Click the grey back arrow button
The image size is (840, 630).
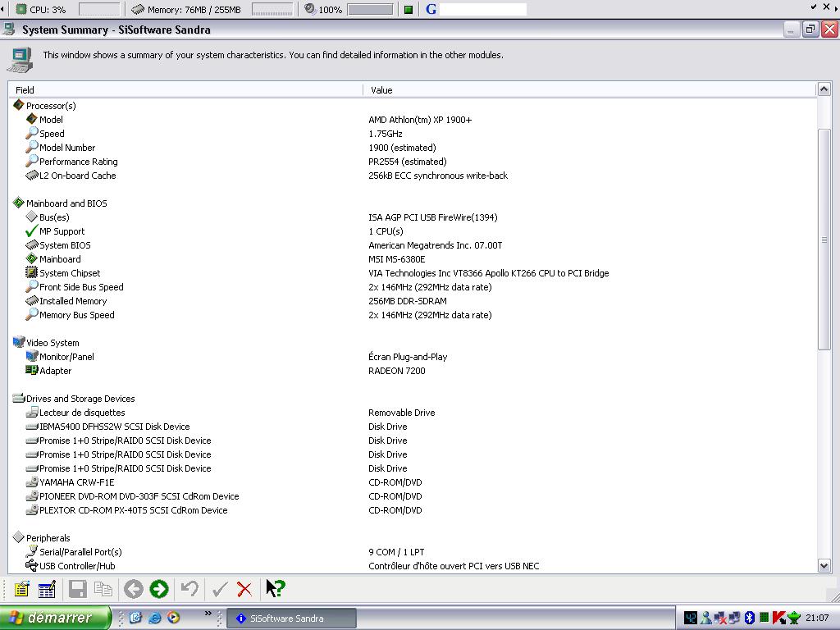click(x=134, y=589)
